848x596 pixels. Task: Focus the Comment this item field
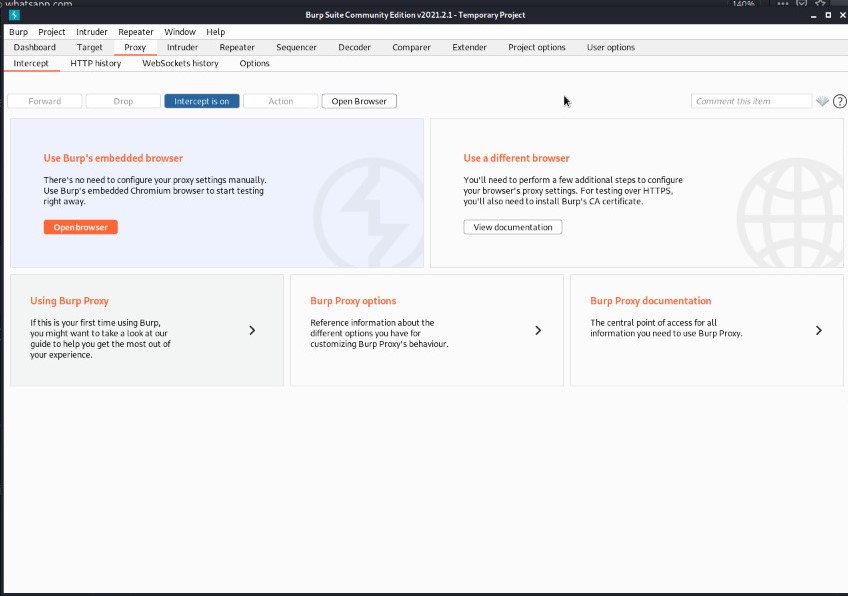(751, 101)
